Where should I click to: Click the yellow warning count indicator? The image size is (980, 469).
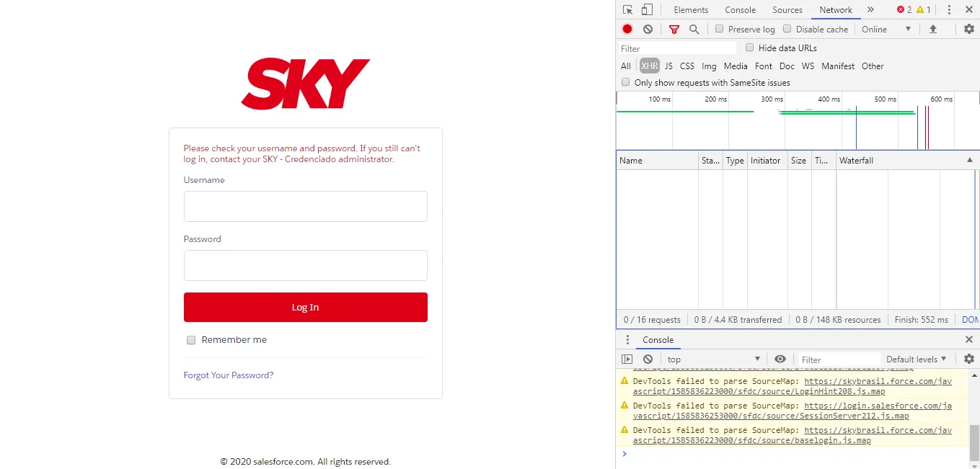click(x=924, y=10)
